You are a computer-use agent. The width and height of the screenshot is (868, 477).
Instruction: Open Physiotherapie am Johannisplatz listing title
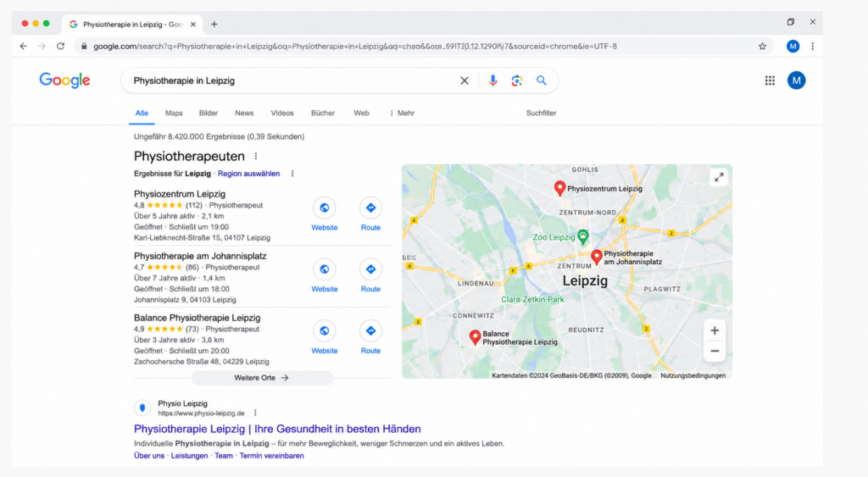[200, 256]
